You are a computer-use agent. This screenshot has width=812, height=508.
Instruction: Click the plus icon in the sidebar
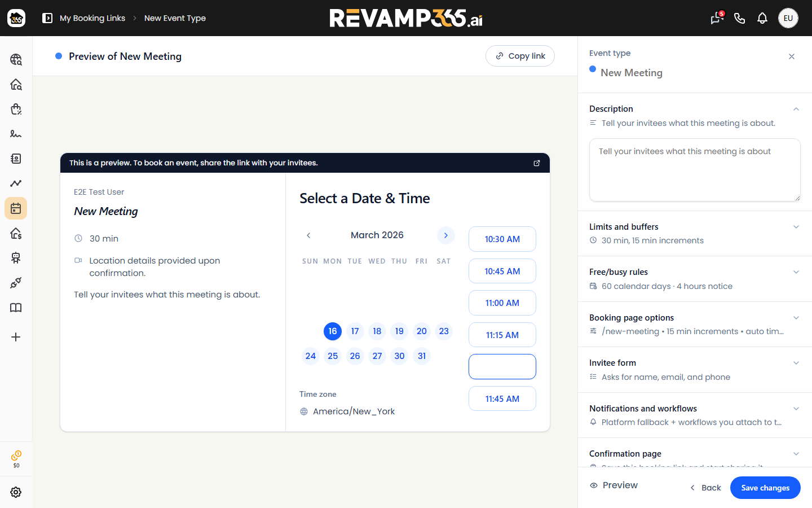click(x=16, y=337)
